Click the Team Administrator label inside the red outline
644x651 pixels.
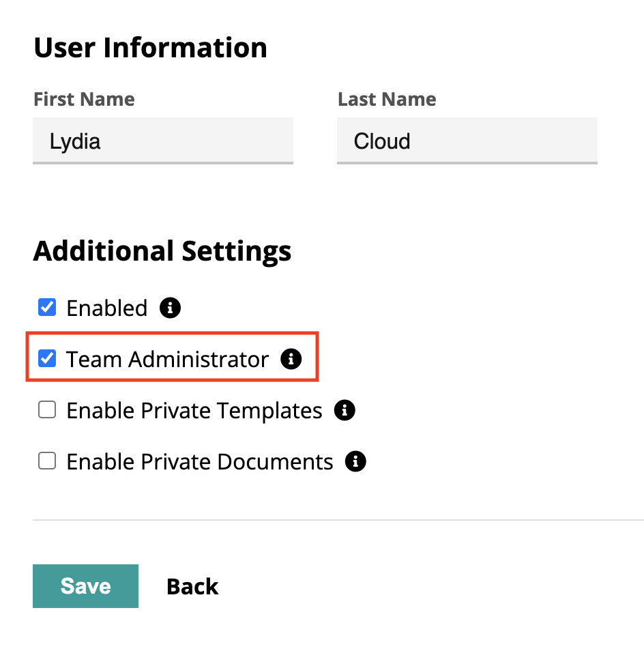pos(169,359)
